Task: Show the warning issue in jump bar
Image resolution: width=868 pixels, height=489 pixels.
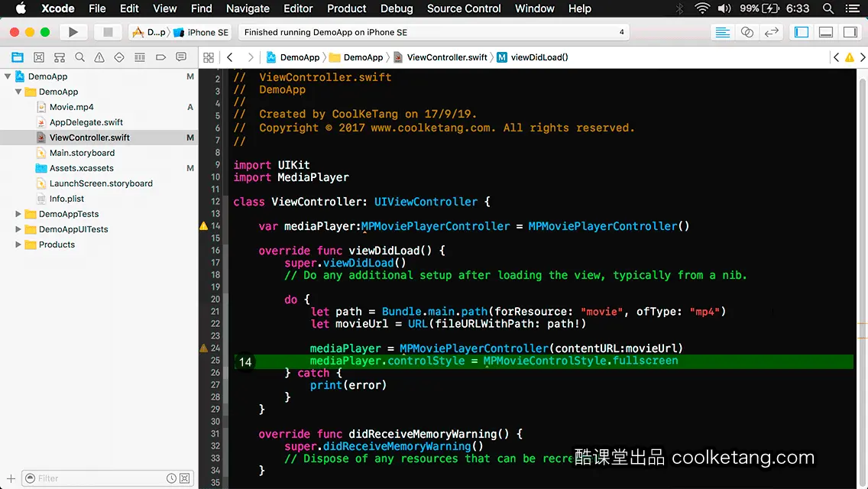Action: (849, 57)
